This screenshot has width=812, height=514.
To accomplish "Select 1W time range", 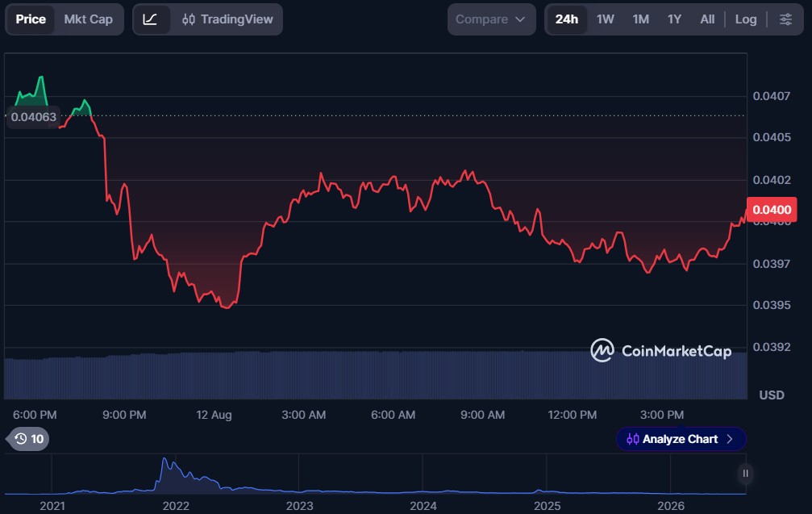I will click(605, 19).
